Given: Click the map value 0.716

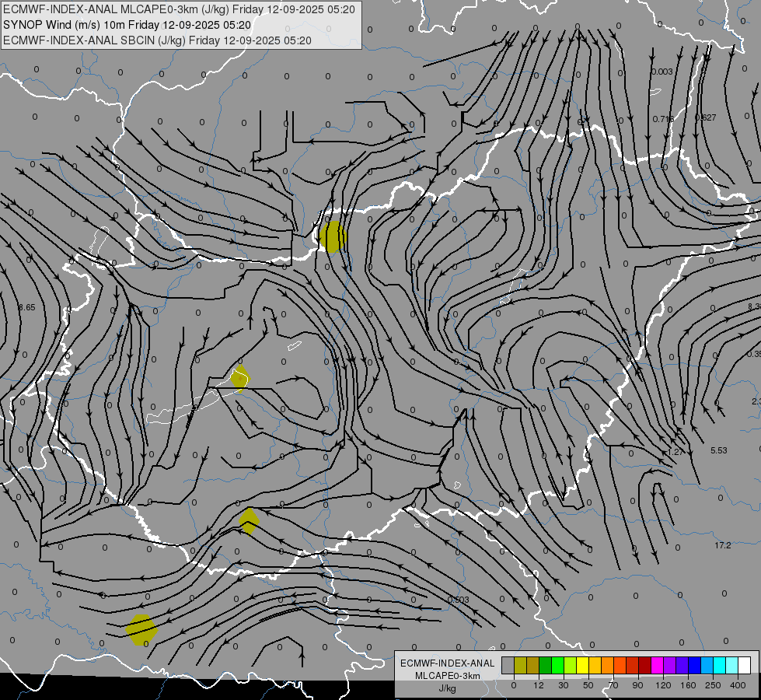Looking at the screenshot, I should (x=663, y=119).
